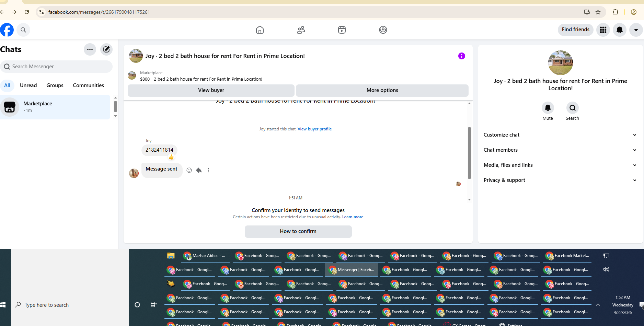Expand the Chat members section
This screenshot has width=644, height=326.
coord(560,150)
